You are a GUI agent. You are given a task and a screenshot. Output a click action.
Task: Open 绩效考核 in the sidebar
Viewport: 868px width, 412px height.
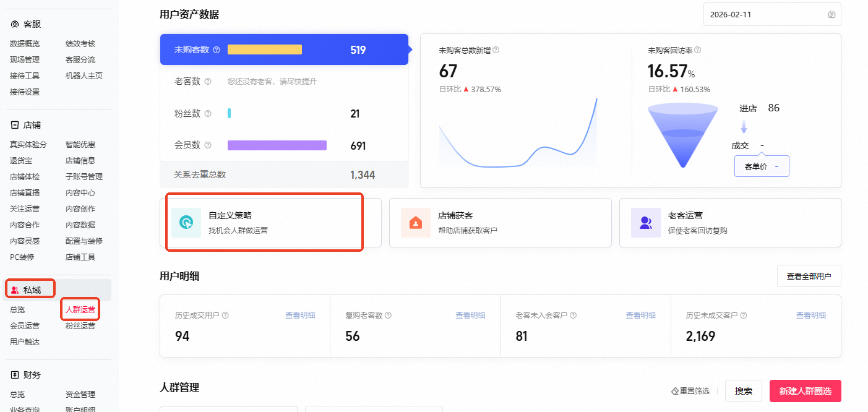(x=80, y=44)
